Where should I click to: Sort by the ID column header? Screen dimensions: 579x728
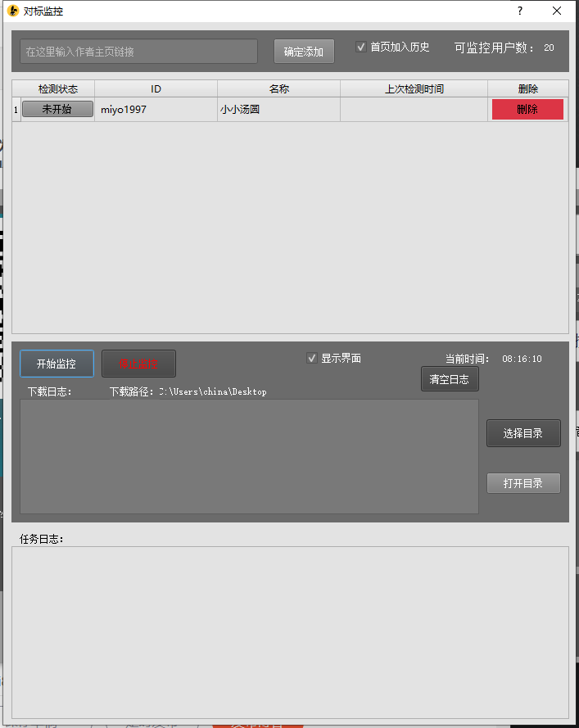point(156,89)
